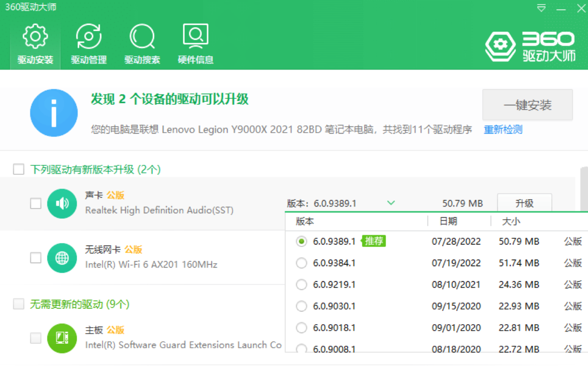Click Intel(R) Software Guard Extensions text
The width and height of the screenshot is (588, 373).
[x=183, y=345]
